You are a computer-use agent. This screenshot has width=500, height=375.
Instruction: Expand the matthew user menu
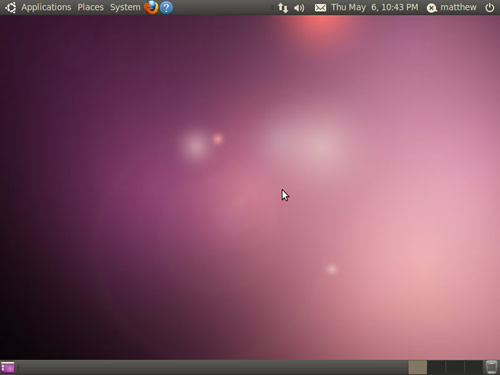(x=458, y=7)
